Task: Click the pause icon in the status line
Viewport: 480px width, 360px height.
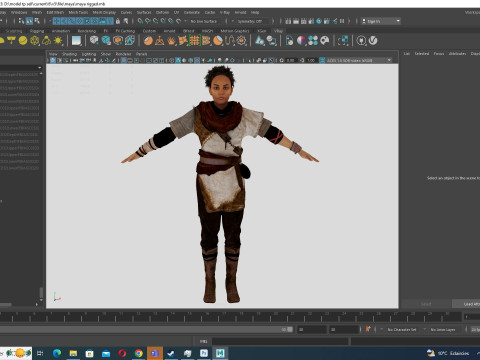Action: point(342,21)
